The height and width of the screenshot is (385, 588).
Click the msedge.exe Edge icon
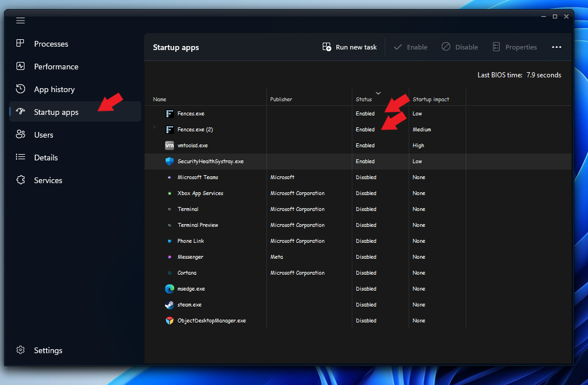coord(170,289)
